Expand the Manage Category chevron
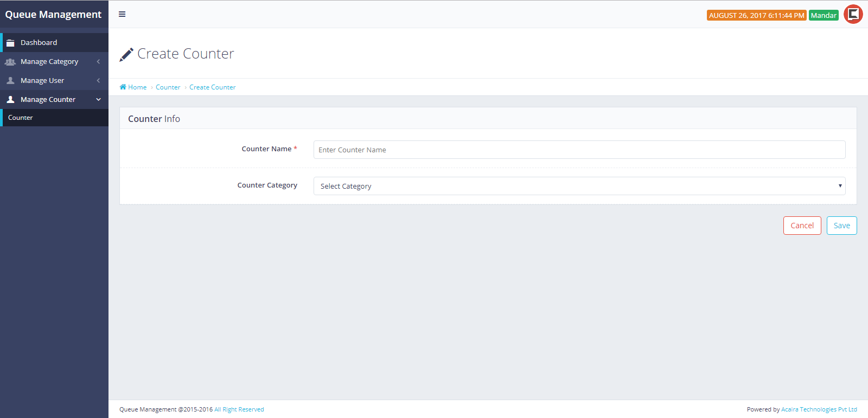 click(98, 62)
